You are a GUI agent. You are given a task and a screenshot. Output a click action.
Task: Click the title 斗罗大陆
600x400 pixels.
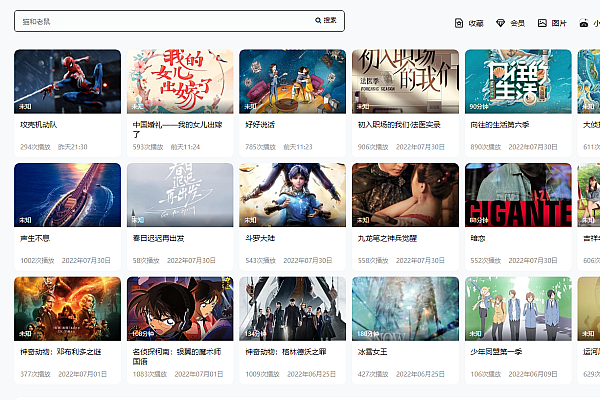click(260, 238)
